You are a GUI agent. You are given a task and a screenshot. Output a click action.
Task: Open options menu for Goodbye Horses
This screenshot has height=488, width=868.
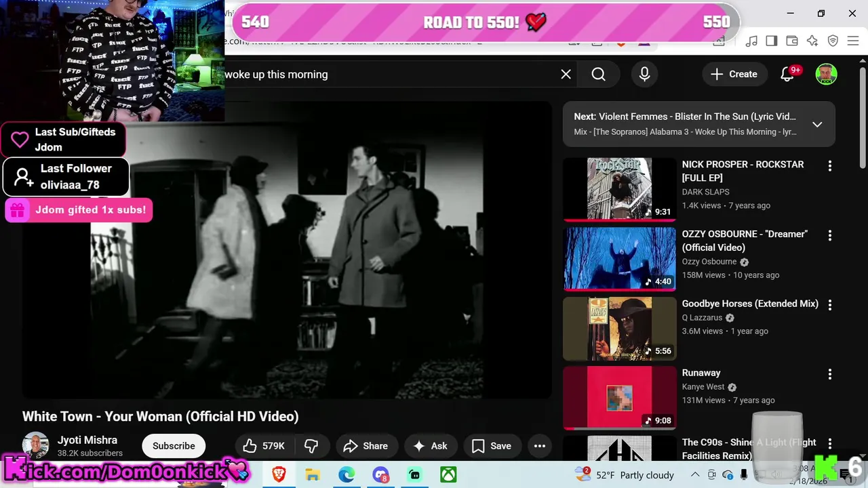829,305
